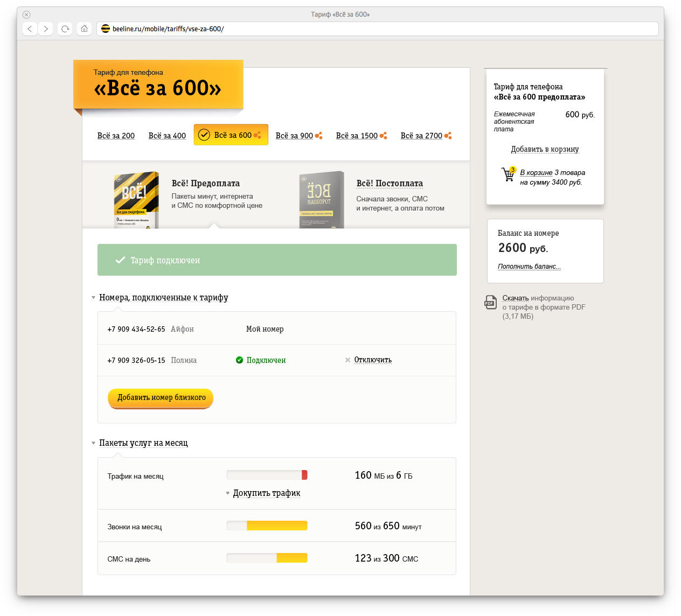
Task: Click the Звонки на месяц progress bar
Action: click(x=267, y=526)
